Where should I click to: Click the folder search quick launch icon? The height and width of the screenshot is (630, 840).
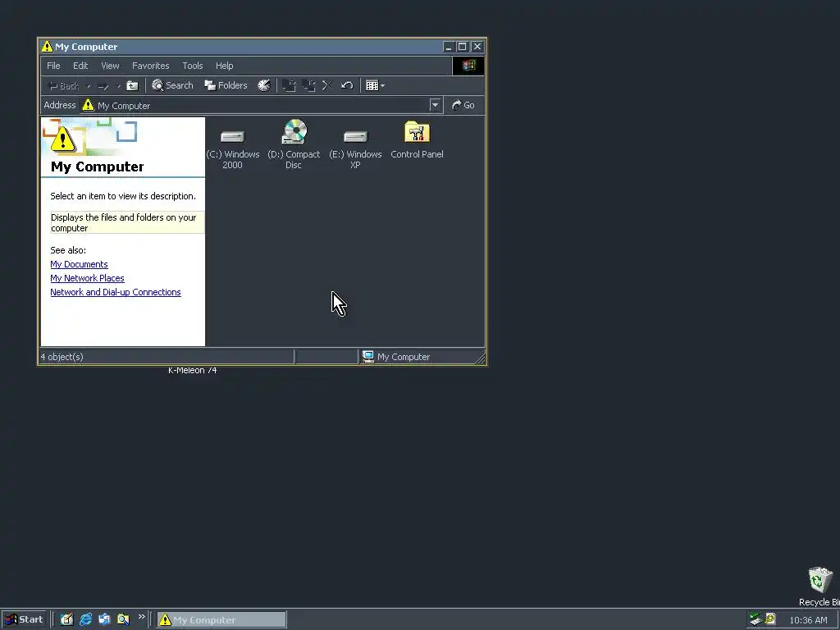coord(123,620)
